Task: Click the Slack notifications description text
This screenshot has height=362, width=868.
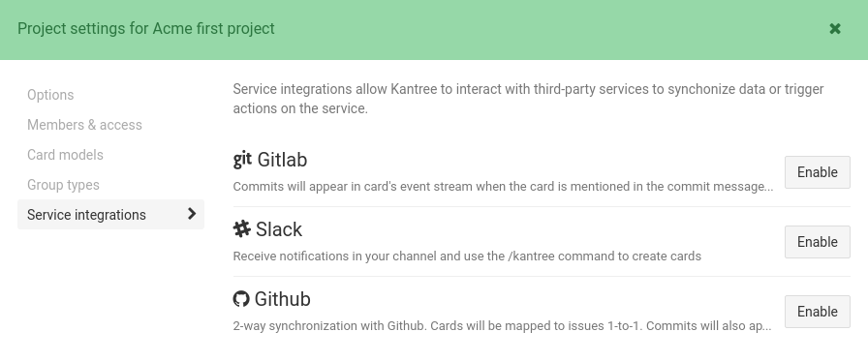Action: tap(467, 256)
